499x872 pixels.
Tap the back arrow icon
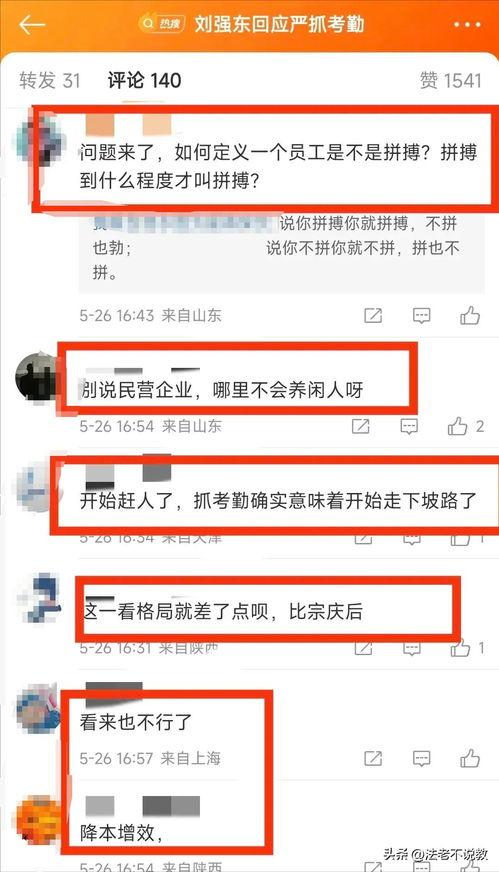(x=32, y=25)
